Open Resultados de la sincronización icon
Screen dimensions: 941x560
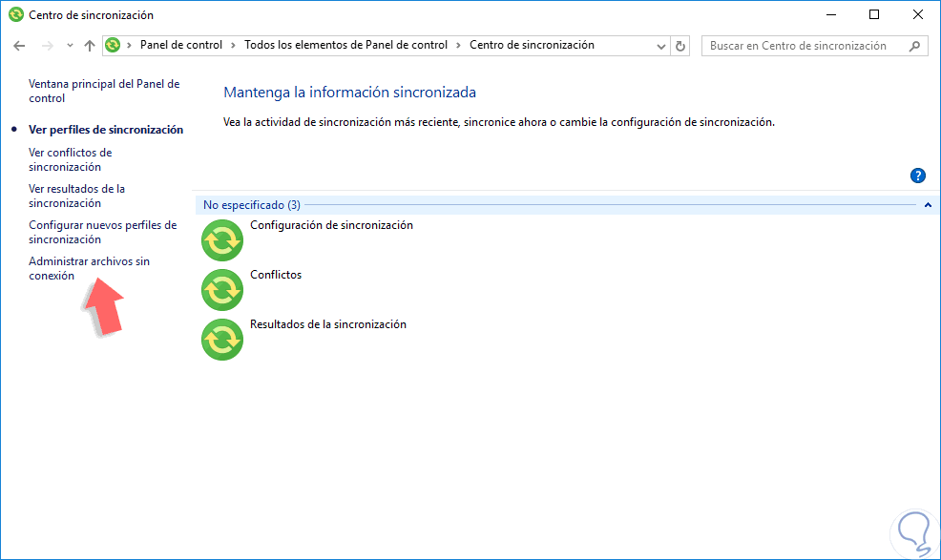pyautogui.click(x=221, y=340)
